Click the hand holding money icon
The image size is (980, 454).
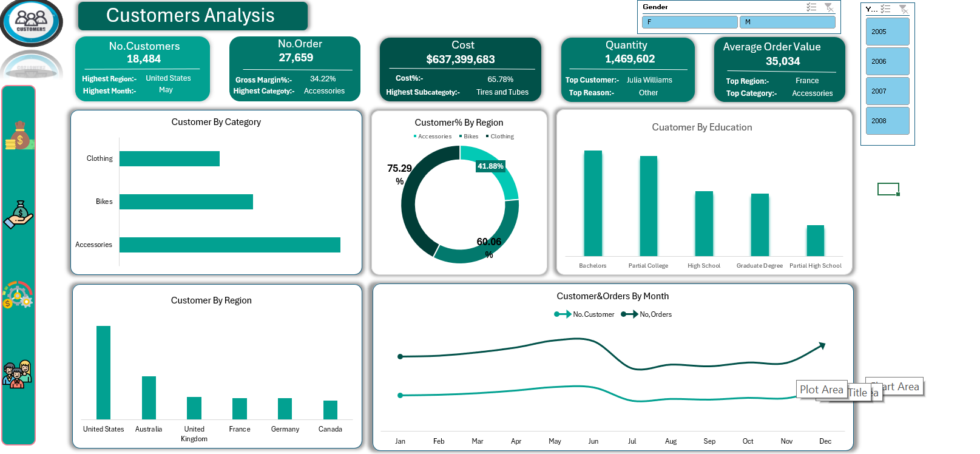[x=19, y=214]
